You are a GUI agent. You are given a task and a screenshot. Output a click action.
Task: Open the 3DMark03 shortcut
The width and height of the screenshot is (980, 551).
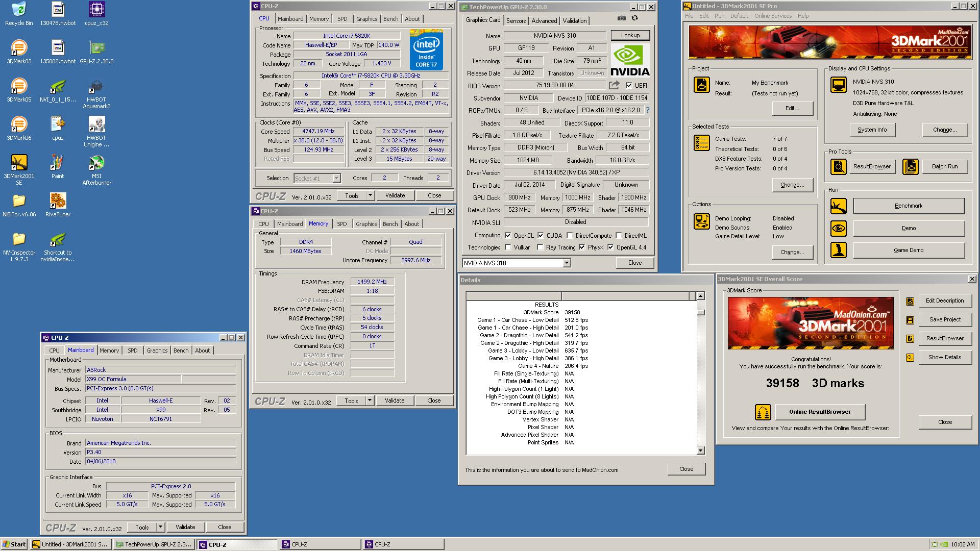[19, 52]
